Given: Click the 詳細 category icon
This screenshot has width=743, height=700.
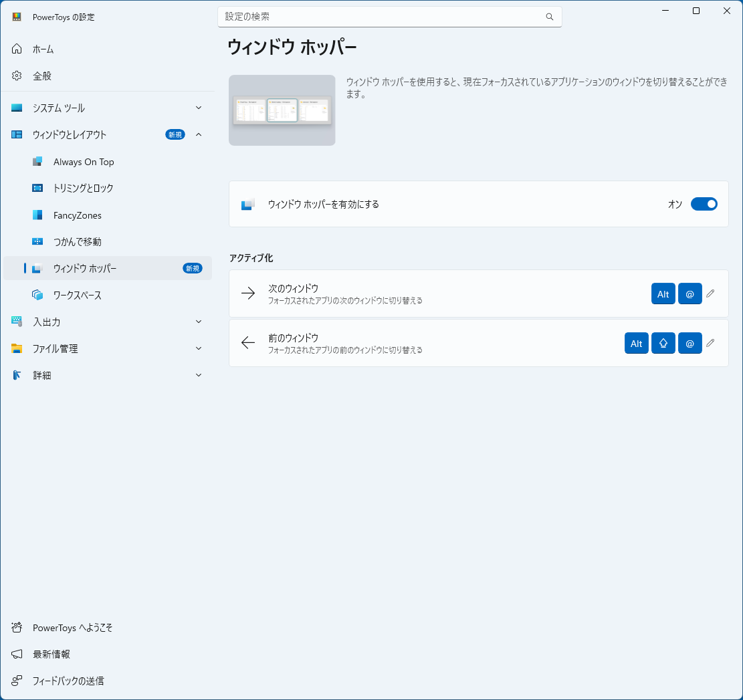Looking at the screenshot, I should [17, 375].
